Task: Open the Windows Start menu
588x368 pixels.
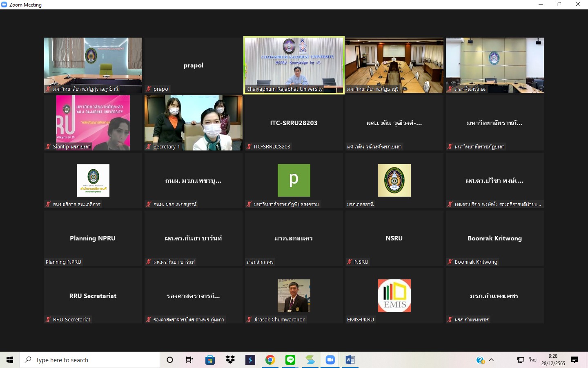Action: pos(10,360)
